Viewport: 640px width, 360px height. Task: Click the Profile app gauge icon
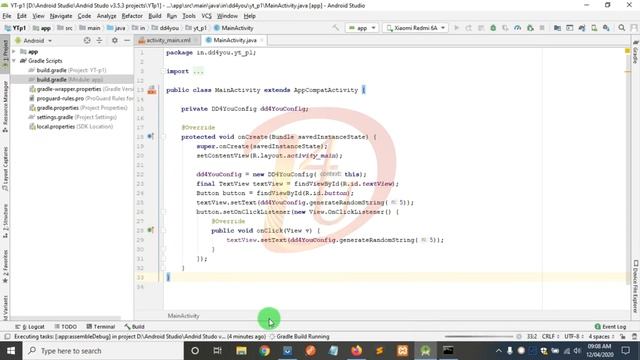coord(517,28)
